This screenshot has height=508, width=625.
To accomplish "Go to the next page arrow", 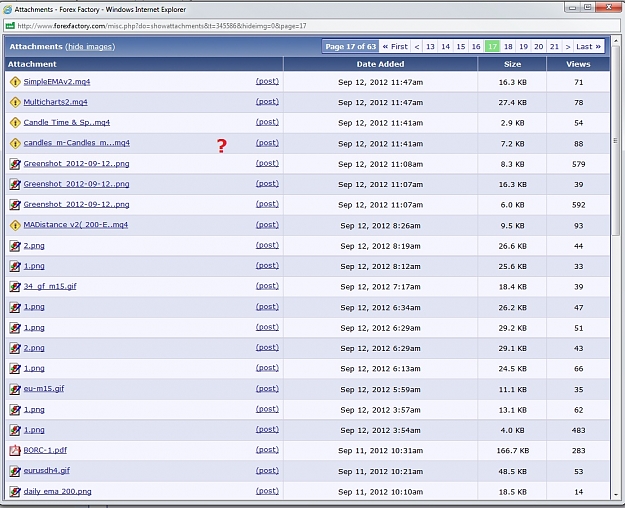I will pos(568,47).
